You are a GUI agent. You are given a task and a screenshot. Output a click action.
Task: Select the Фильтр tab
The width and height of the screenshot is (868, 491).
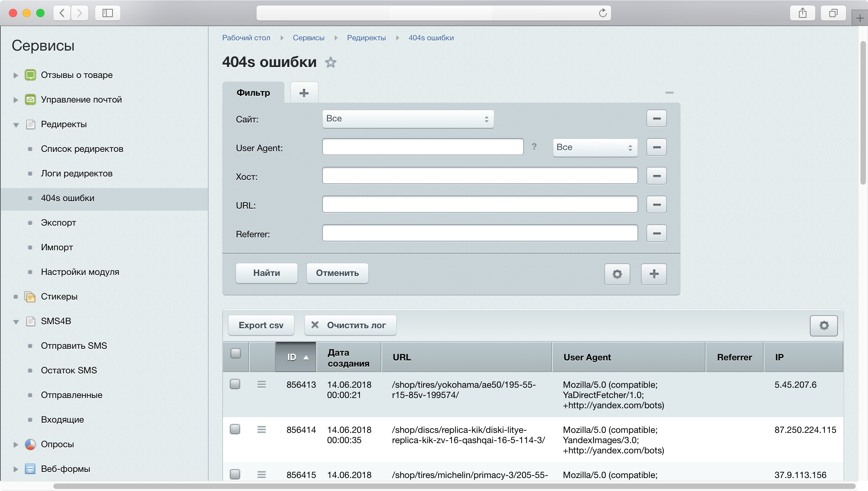pyautogui.click(x=253, y=93)
